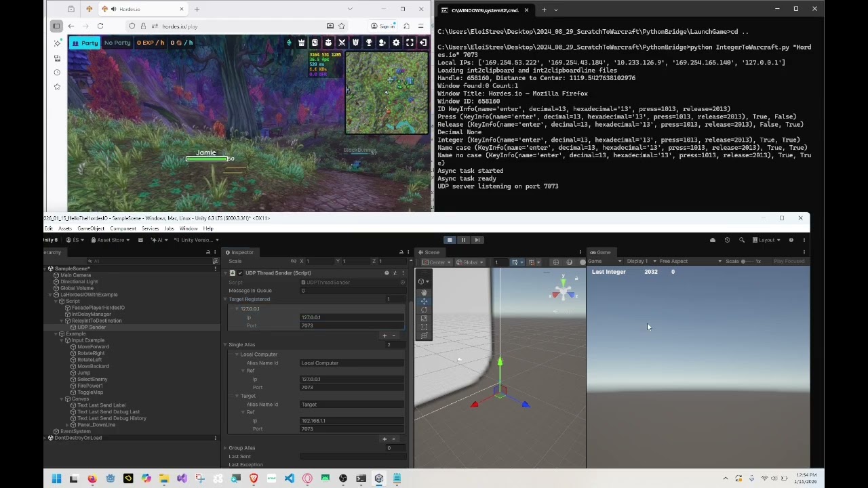Screen dimensions: 868x488
Task: Bookmark the page with Firefox star icon
Action: (x=342, y=26)
